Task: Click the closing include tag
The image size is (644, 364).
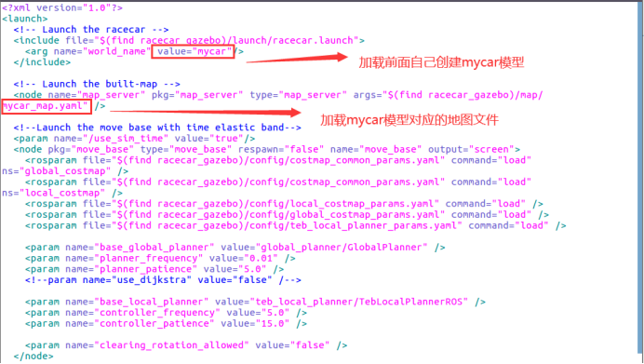Action: click(x=42, y=62)
